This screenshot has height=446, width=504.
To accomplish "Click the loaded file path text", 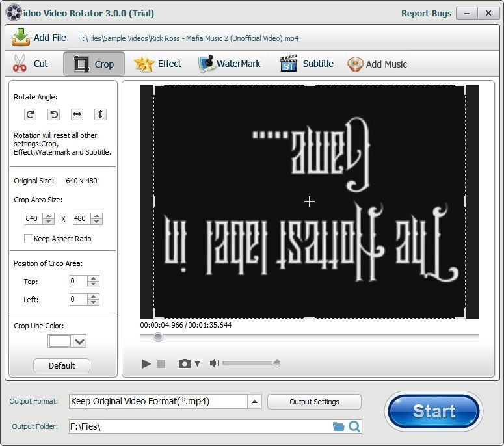I will coord(189,38).
